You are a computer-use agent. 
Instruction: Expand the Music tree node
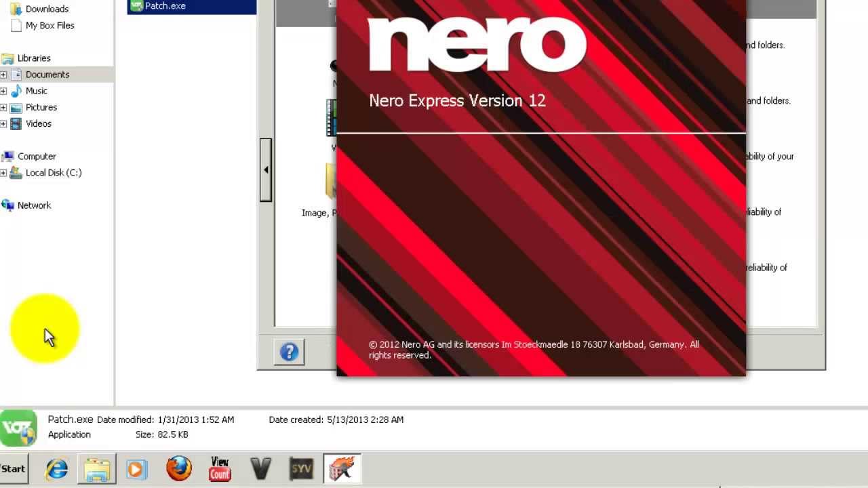click(3, 91)
